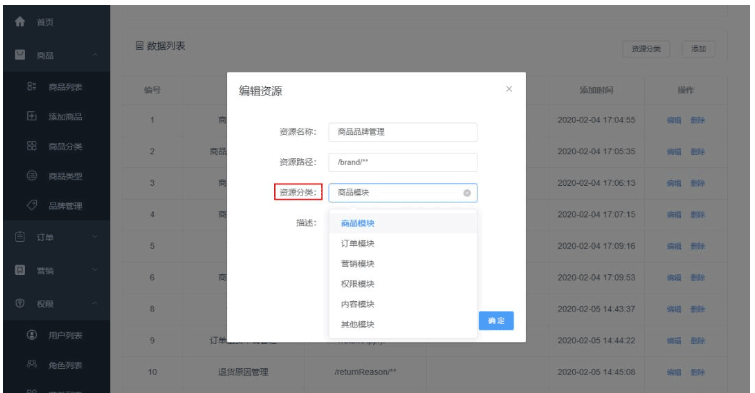Screen dimensions: 755x393
Task: Click 删除 for row 14:45:08
Action: coord(698,372)
